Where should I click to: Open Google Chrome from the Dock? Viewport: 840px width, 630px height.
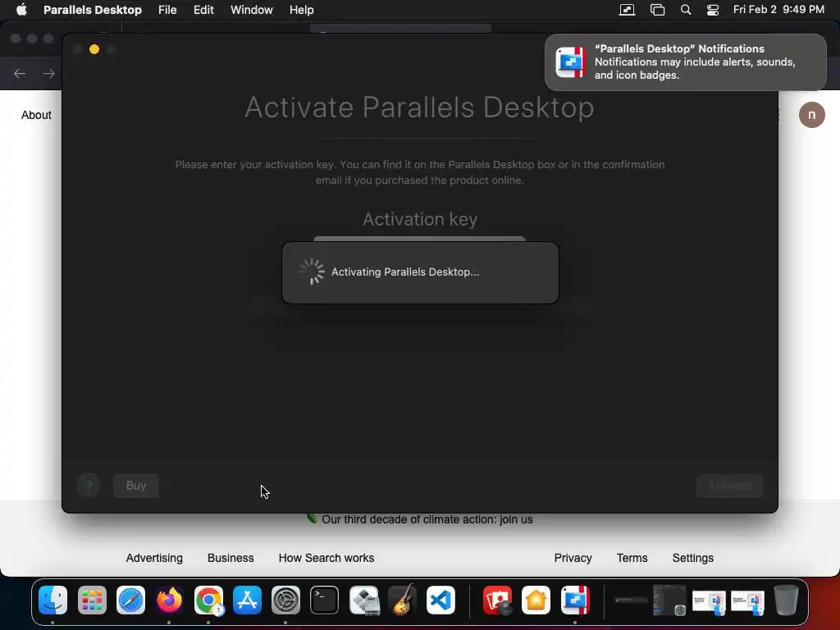coord(208,600)
